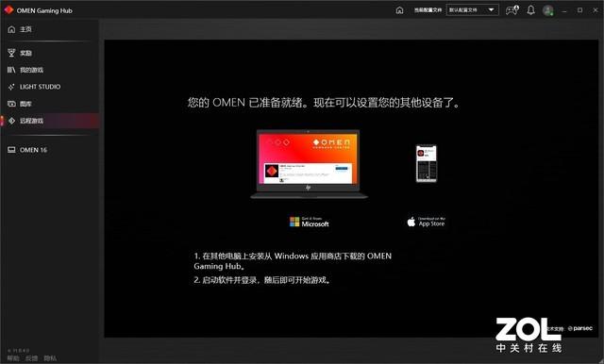
Task: Open the 默认配置文件 profile dropdown
Action: [x=472, y=10]
